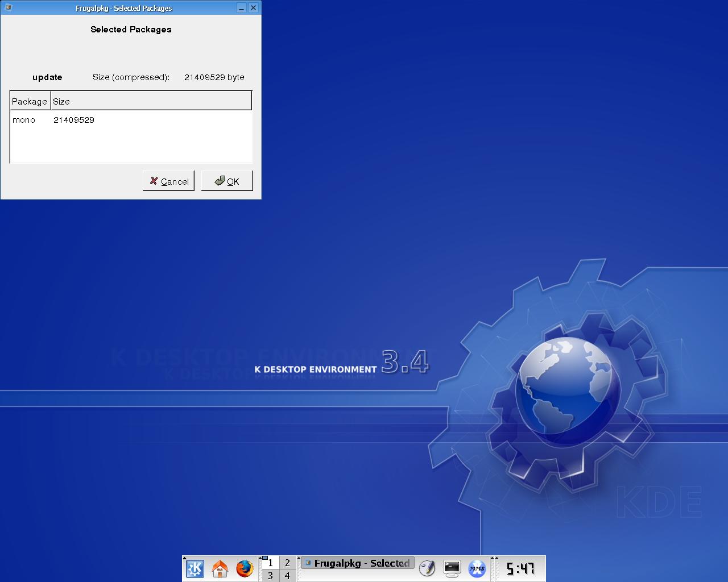This screenshot has height=582, width=728.
Task: Click the 'Size (compressed):' label
Action: (131, 77)
